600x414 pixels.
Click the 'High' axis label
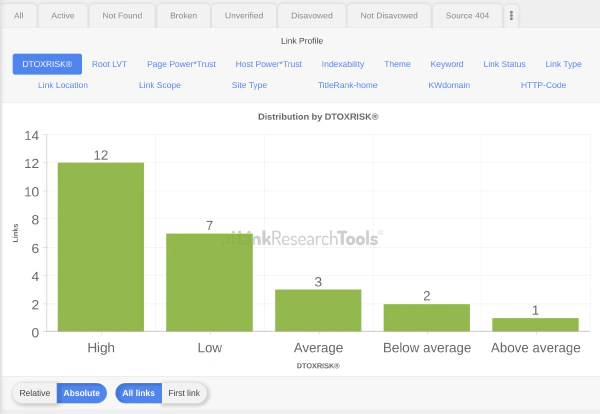(x=101, y=348)
